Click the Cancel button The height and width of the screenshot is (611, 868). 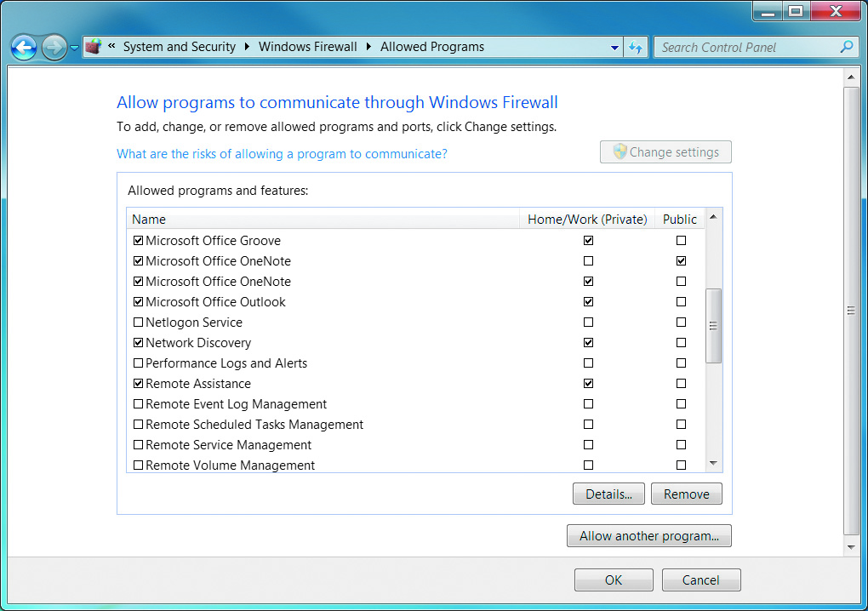tap(701, 580)
